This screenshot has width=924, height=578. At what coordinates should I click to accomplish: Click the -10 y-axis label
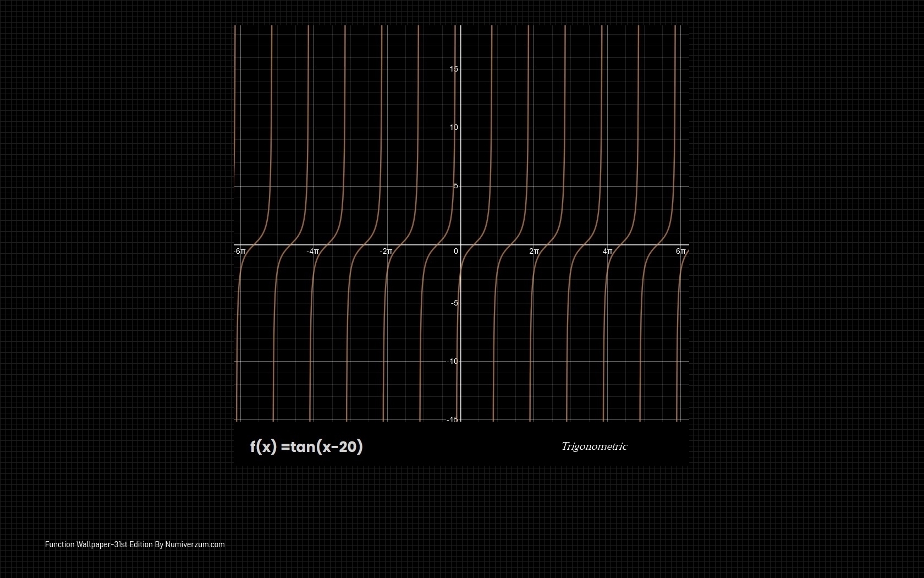(x=452, y=362)
